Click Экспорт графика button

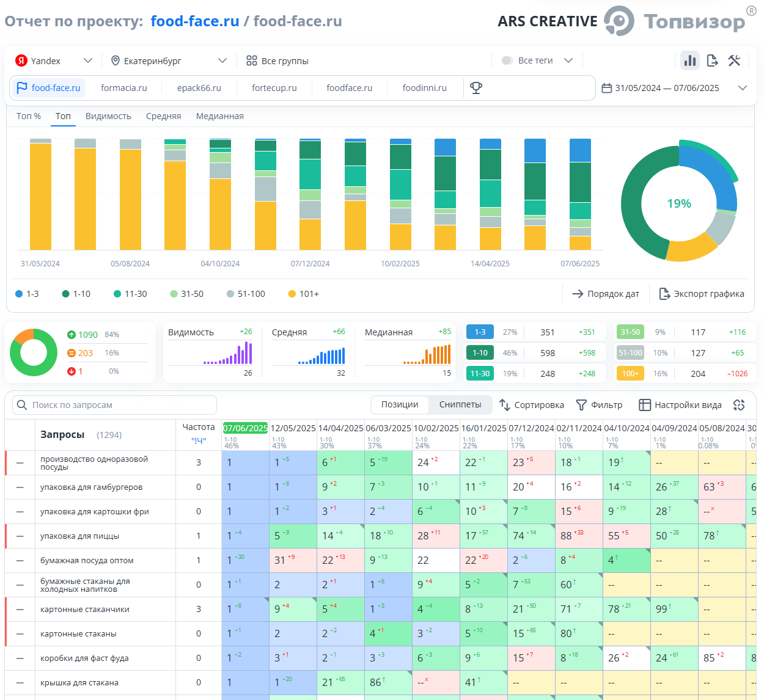702,294
